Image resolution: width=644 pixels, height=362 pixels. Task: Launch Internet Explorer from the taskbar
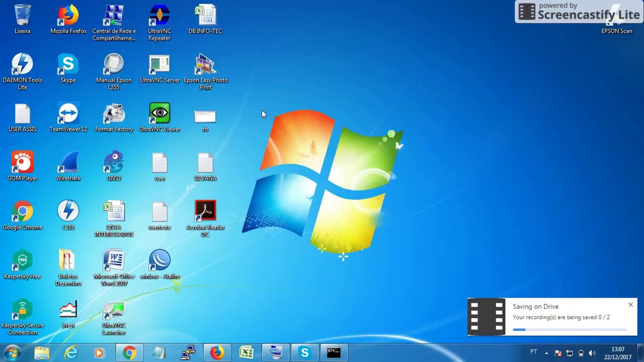pos(71,353)
